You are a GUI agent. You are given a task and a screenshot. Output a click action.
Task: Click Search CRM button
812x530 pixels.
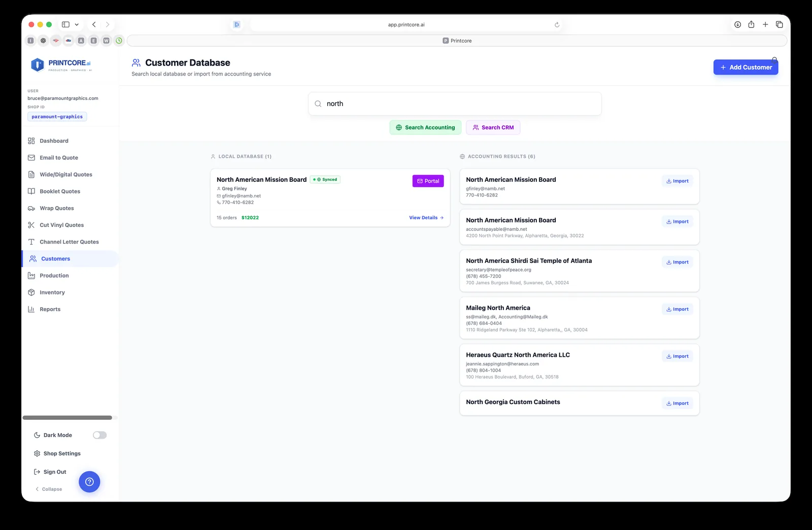[x=493, y=127]
